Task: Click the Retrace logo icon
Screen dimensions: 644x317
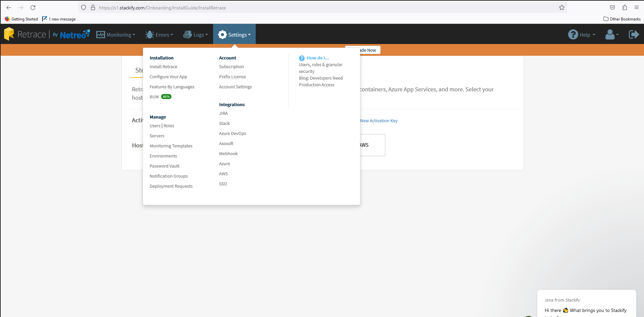Action: click(x=9, y=34)
